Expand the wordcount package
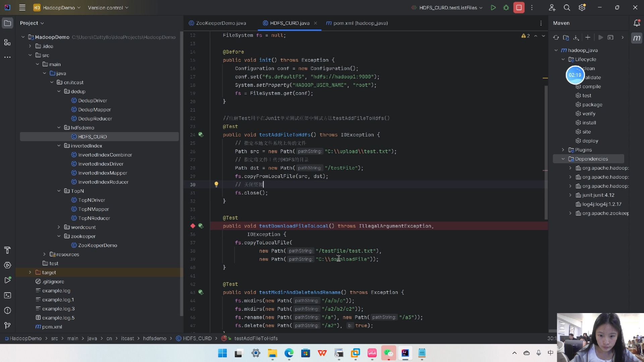This screenshot has height=362, width=644. click(59, 227)
